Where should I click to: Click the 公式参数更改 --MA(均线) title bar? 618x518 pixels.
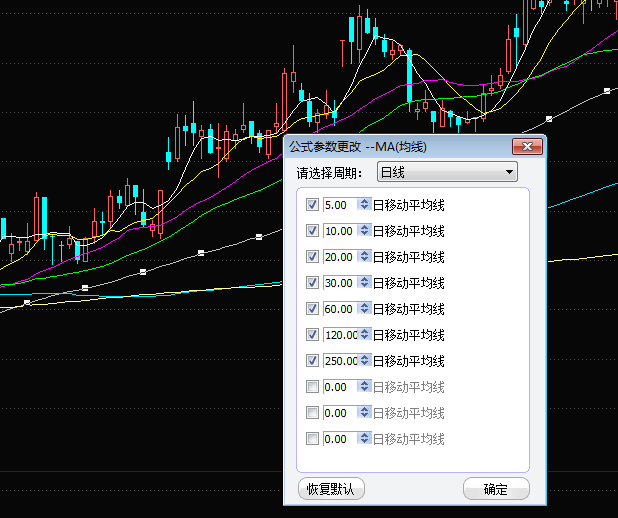[400, 147]
